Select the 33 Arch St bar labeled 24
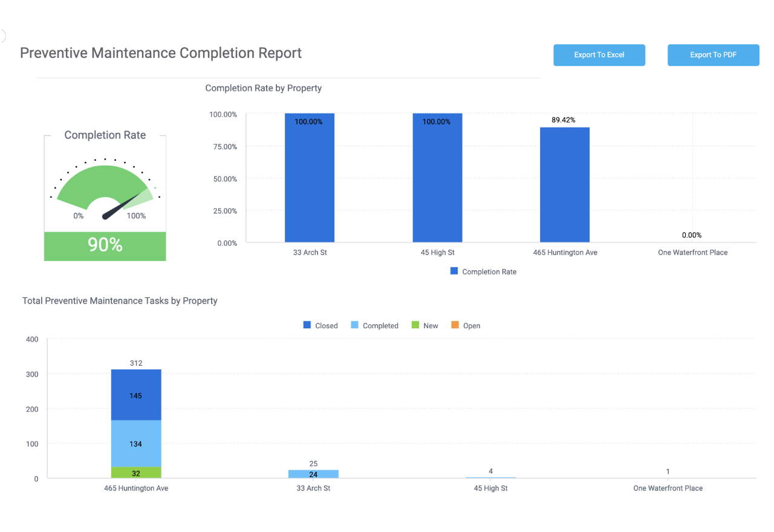774x532 pixels. [313, 475]
